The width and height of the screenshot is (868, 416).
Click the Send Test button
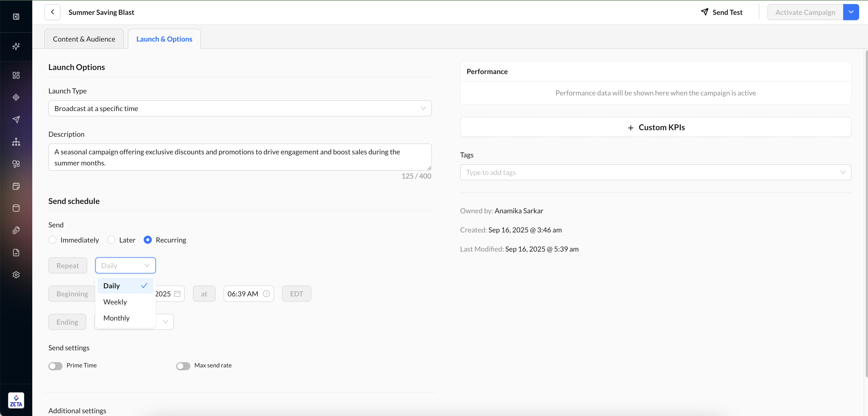(x=722, y=12)
